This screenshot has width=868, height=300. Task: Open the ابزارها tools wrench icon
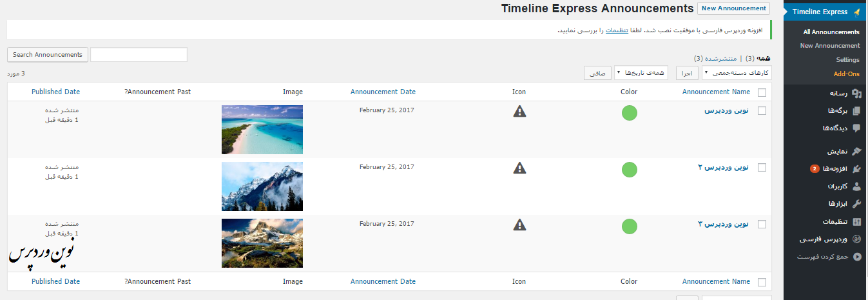[856, 204]
